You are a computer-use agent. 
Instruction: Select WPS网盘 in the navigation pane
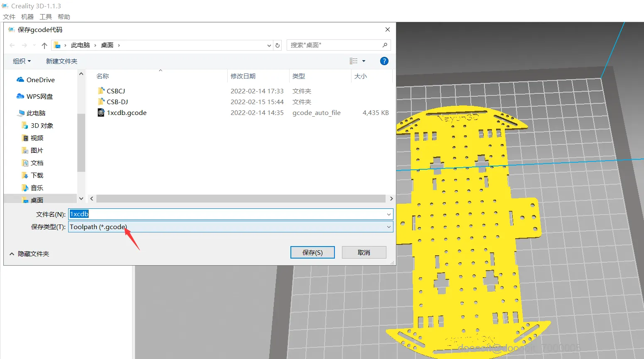click(x=39, y=96)
